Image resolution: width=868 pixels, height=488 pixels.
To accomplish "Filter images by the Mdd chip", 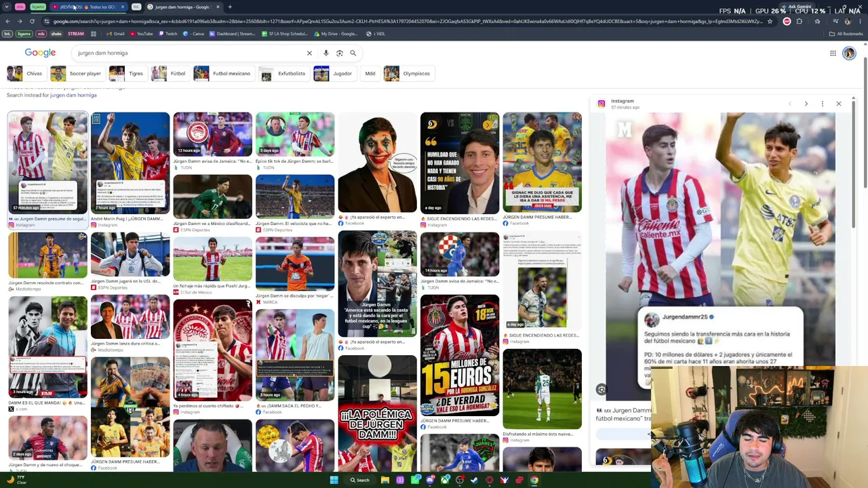I will pyautogui.click(x=370, y=74).
